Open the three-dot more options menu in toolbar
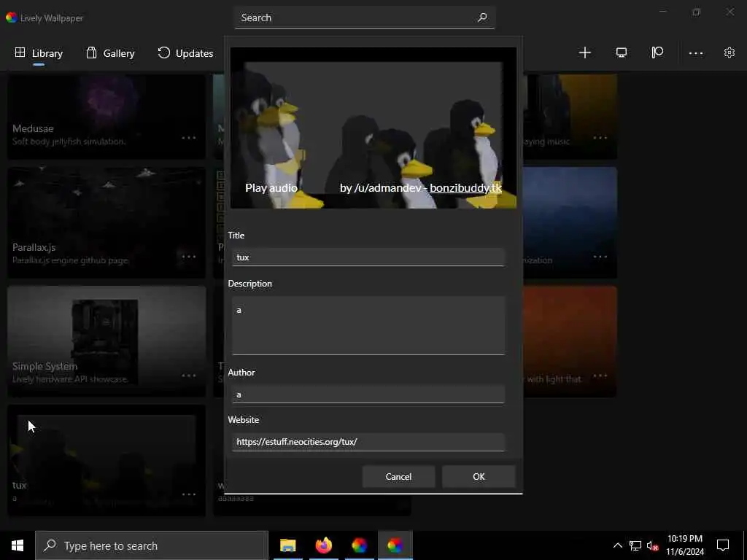Screen dimensions: 747x560 [695, 53]
